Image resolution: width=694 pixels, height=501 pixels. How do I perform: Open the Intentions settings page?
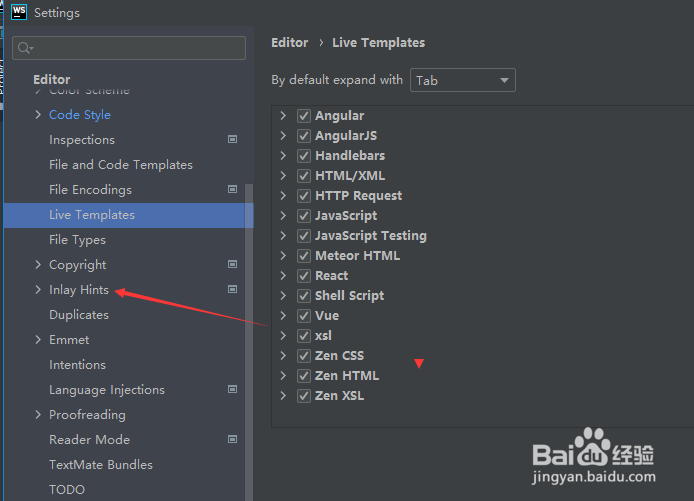point(77,365)
